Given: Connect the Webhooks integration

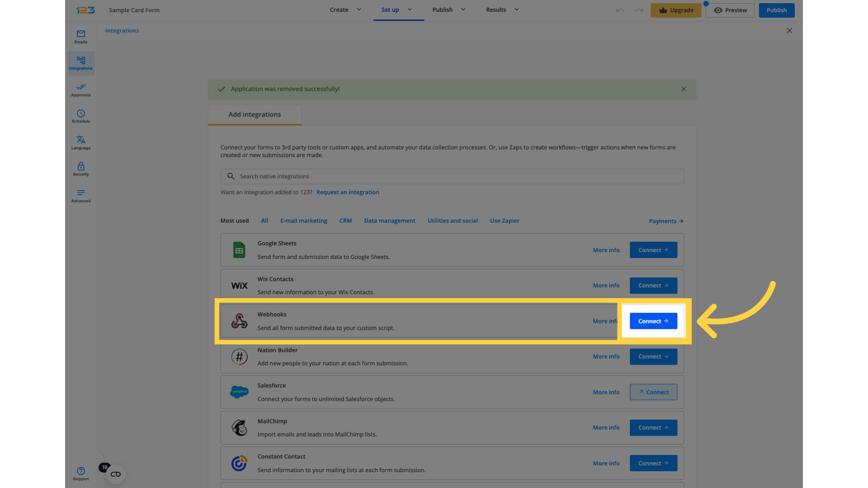Looking at the screenshot, I should (653, 321).
